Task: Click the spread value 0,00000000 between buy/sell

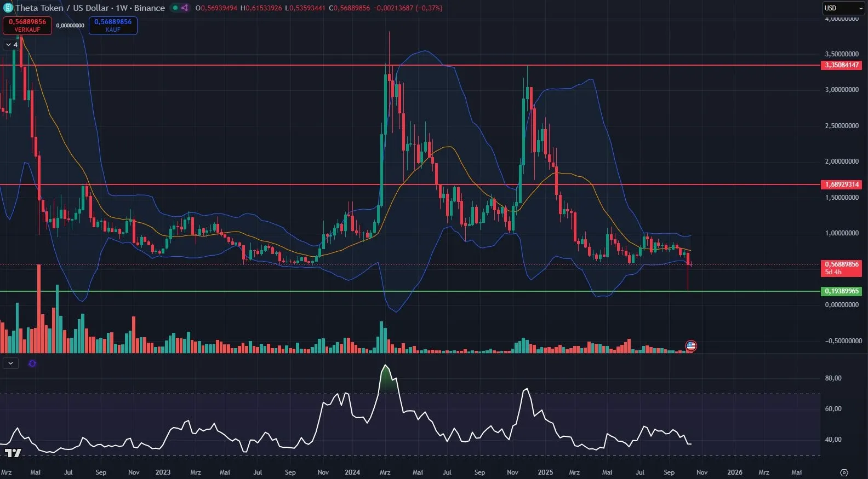Action: tap(70, 26)
